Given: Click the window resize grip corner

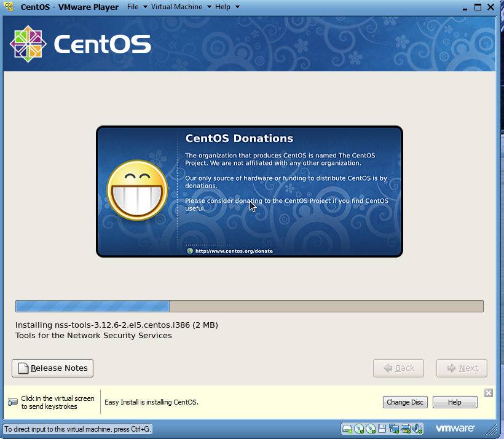Looking at the screenshot, I should tap(491, 430).
